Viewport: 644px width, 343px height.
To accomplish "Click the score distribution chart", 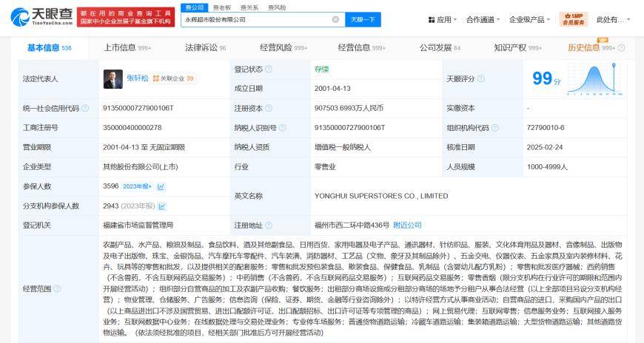I will (596, 79).
